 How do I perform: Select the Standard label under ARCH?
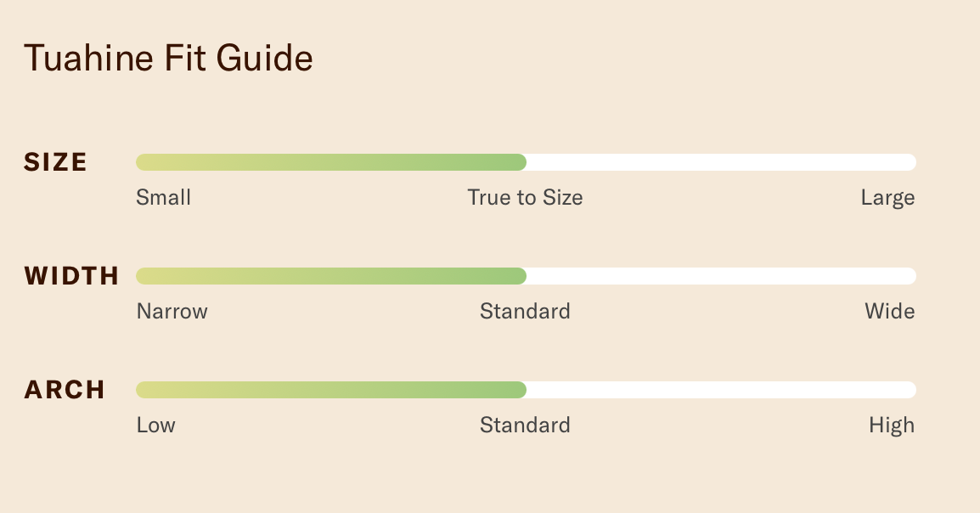click(x=525, y=425)
